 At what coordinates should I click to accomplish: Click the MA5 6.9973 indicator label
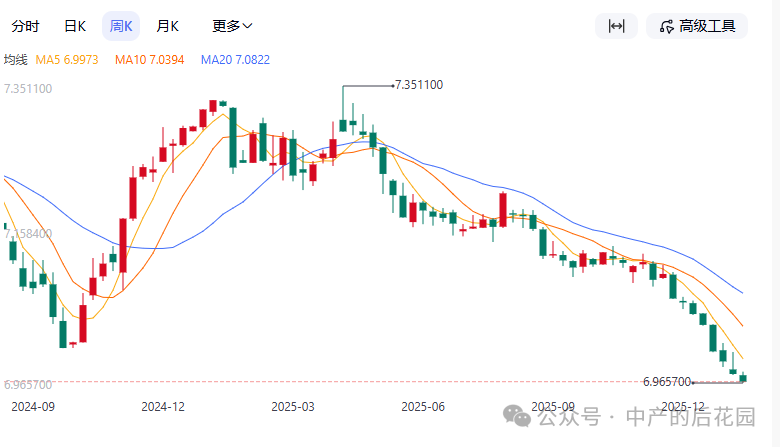coord(67,60)
